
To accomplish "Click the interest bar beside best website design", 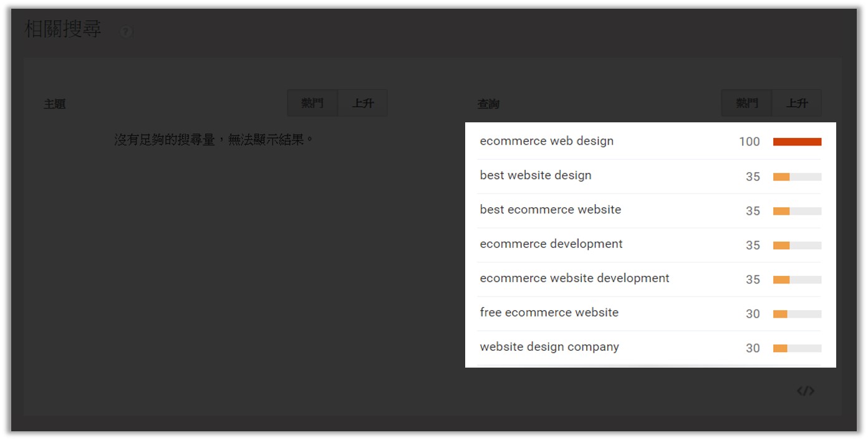I will (x=796, y=176).
